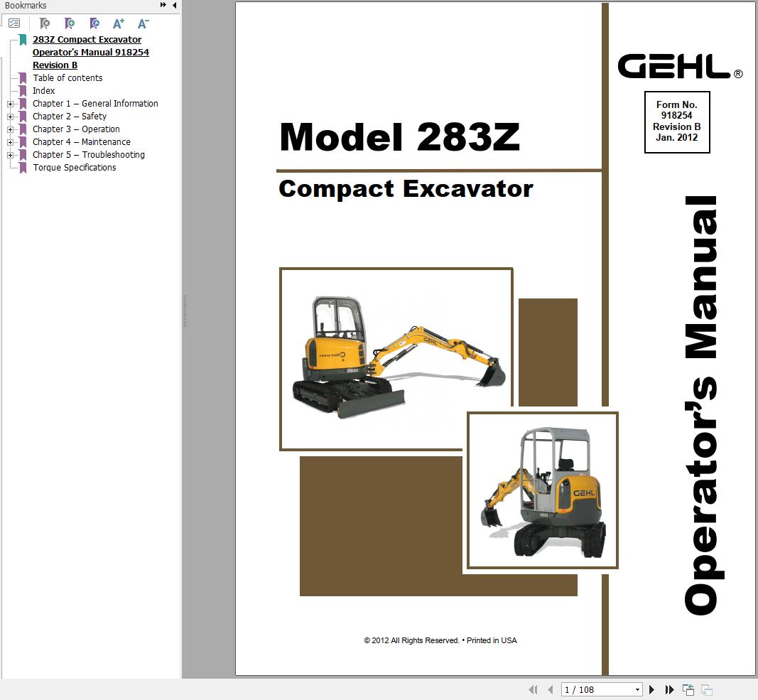Go to the next page
The height and width of the screenshot is (700, 758).
coord(651,689)
